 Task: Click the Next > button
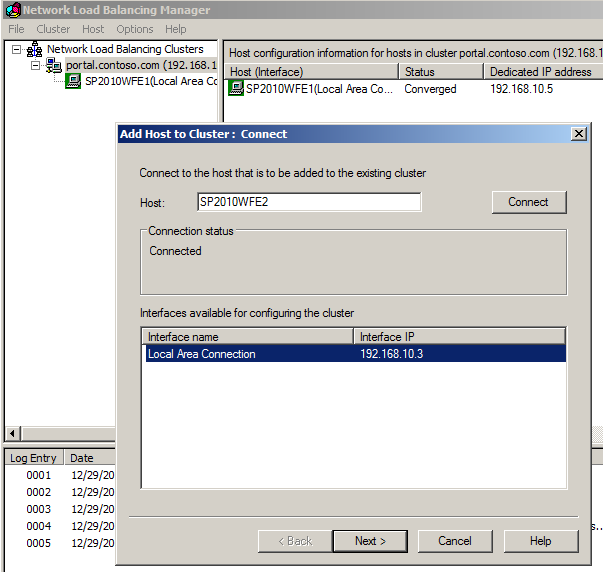370,541
